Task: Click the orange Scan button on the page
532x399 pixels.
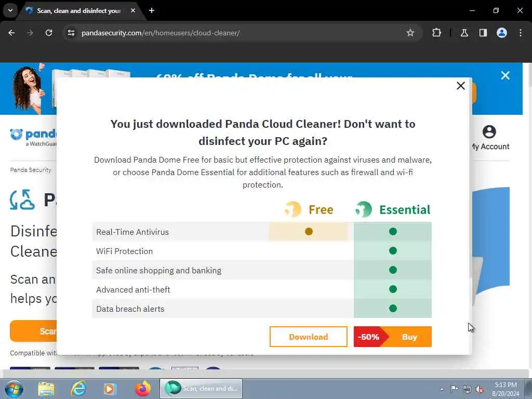Action: 33,331
